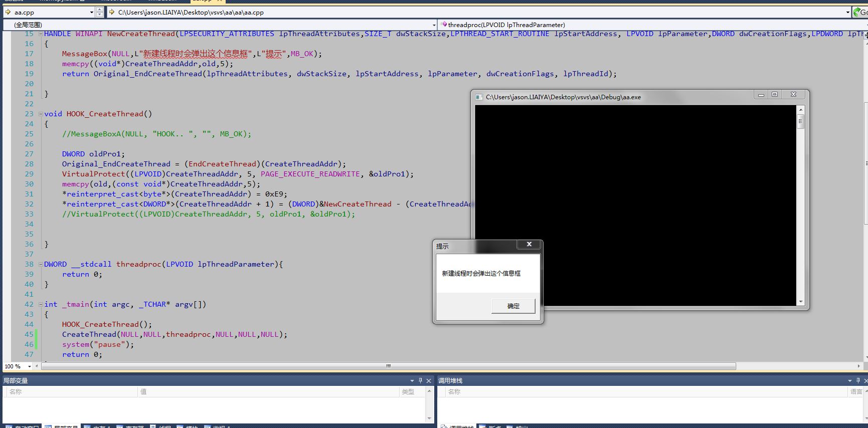This screenshot has width=868, height=428.
Task: Click "DWORD oldPro1;" declaration on line 27
Action: point(94,154)
